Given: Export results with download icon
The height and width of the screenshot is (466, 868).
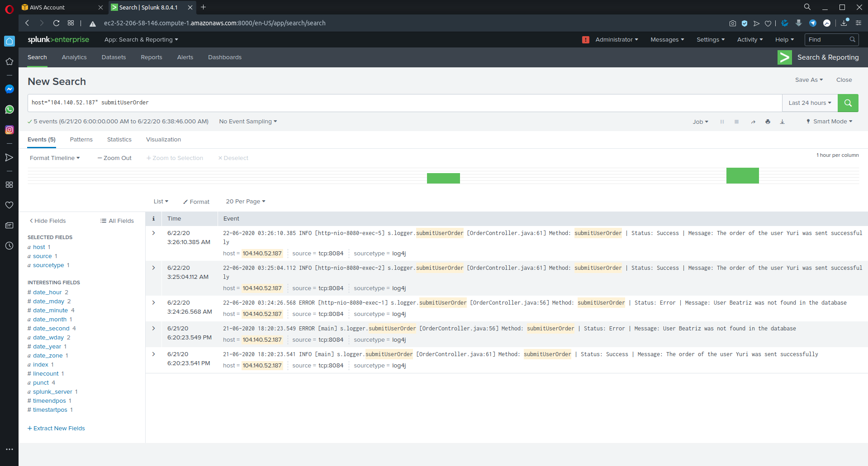Looking at the screenshot, I should (782, 122).
